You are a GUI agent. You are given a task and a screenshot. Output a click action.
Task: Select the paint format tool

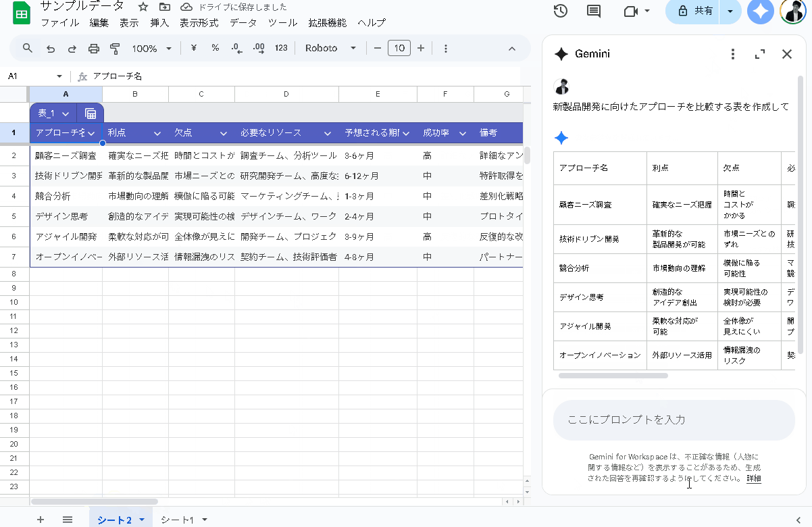[116, 48]
